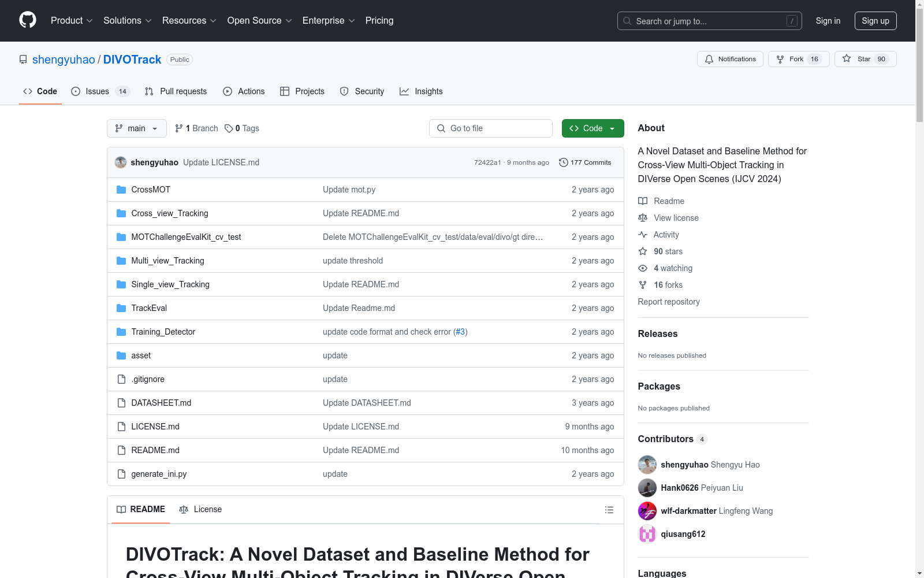Expand the Enterprise menu
Screen dimensions: 924x578
tap(329, 21)
